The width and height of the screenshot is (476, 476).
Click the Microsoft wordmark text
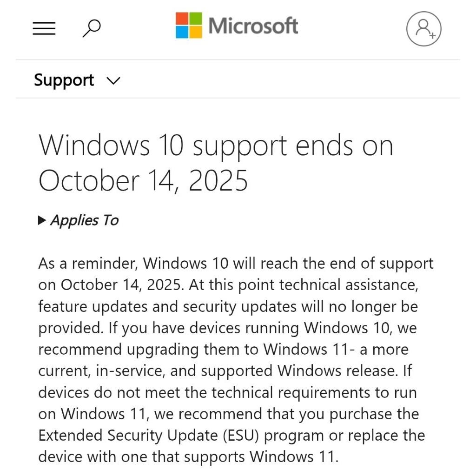pyautogui.click(x=253, y=26)
